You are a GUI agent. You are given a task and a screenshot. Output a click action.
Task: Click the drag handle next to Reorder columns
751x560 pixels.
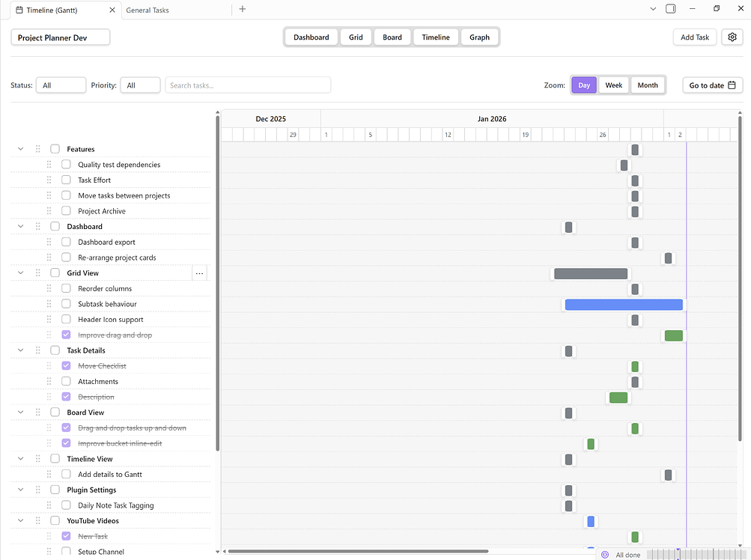pos(49,288)
